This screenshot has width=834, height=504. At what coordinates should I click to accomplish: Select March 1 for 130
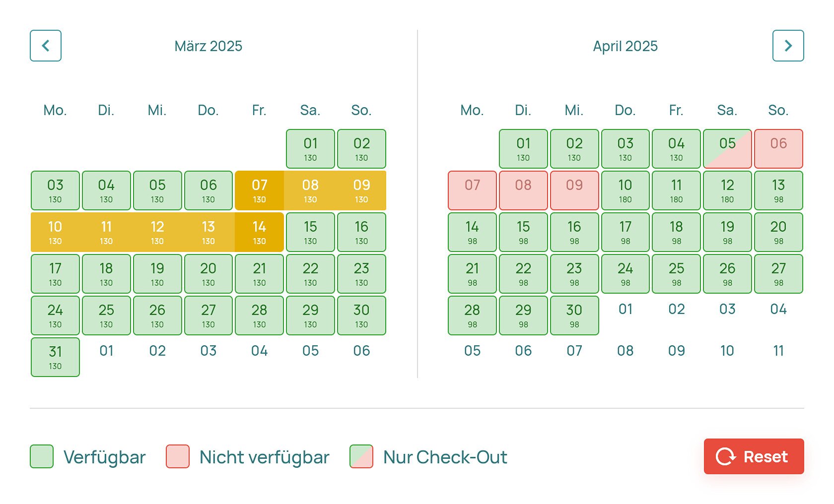coord(310,148)
